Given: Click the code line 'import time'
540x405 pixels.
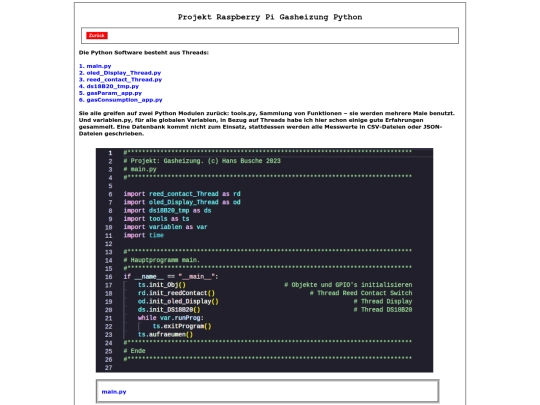Looking at the screenshot, I should (144, 235).
